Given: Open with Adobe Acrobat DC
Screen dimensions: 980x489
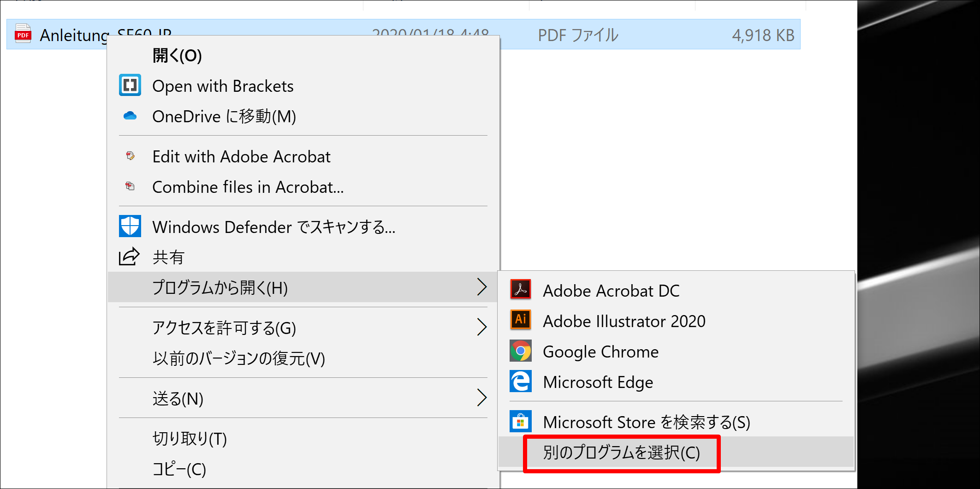Looking at the screenshot, I should pos(676,290).
